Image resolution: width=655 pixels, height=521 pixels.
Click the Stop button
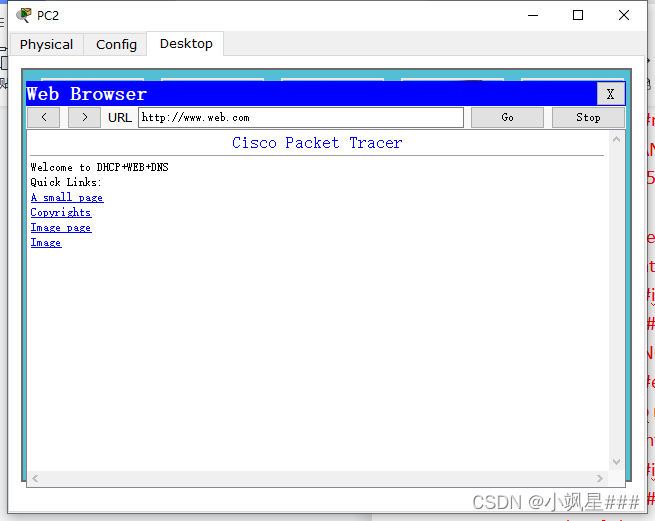588,117
